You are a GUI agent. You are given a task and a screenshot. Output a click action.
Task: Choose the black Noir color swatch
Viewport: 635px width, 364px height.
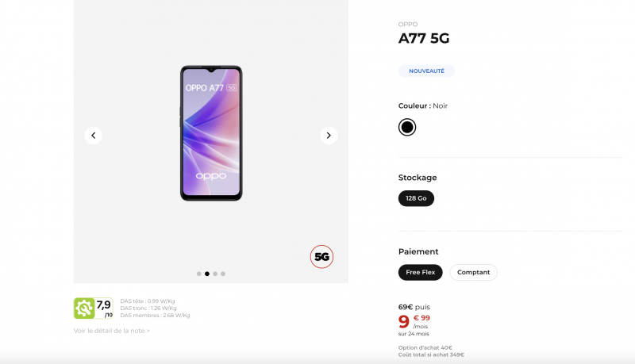pyautogui.click(x=407, y=127)
